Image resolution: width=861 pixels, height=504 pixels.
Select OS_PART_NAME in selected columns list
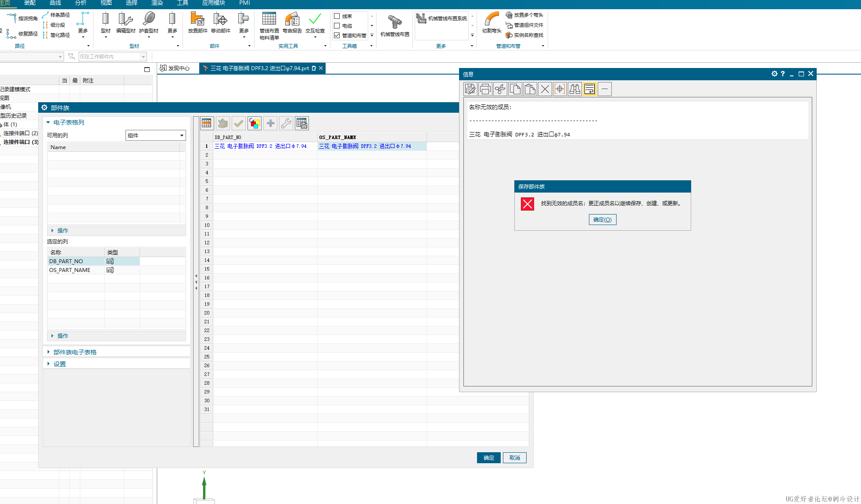point(76,270)
